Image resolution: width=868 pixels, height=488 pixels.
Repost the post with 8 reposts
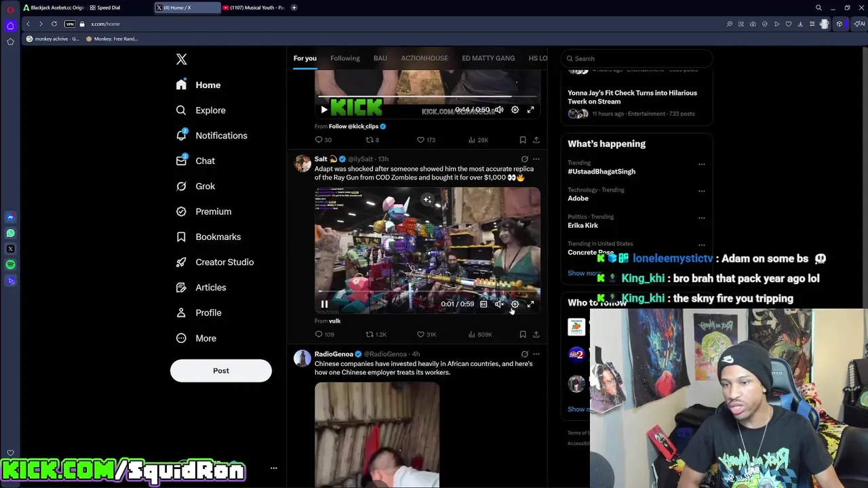click(x=372, y=140)
